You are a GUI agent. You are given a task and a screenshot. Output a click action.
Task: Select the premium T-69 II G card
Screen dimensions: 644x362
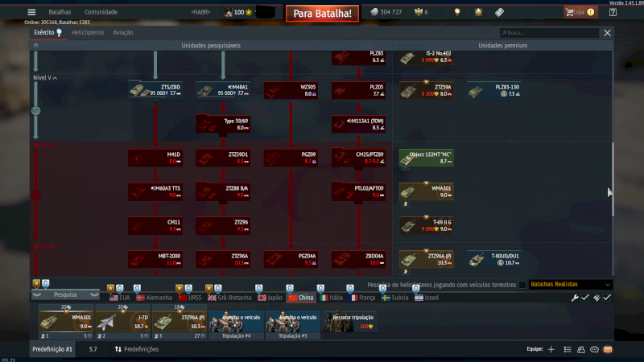427,225
